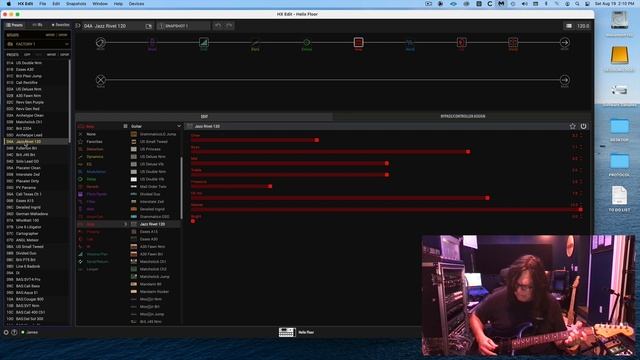Select the Mandarin Rocker amp model
Viewport: 640px width, 360px height.
[x=155, y=291]
